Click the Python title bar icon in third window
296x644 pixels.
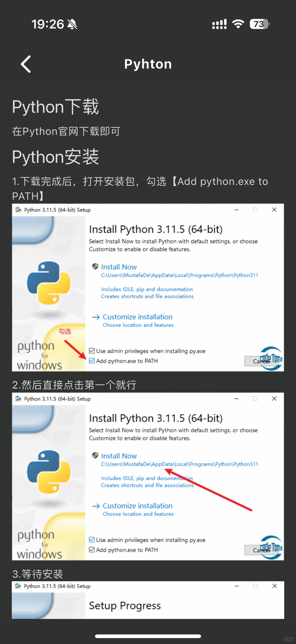pos(18,586)
